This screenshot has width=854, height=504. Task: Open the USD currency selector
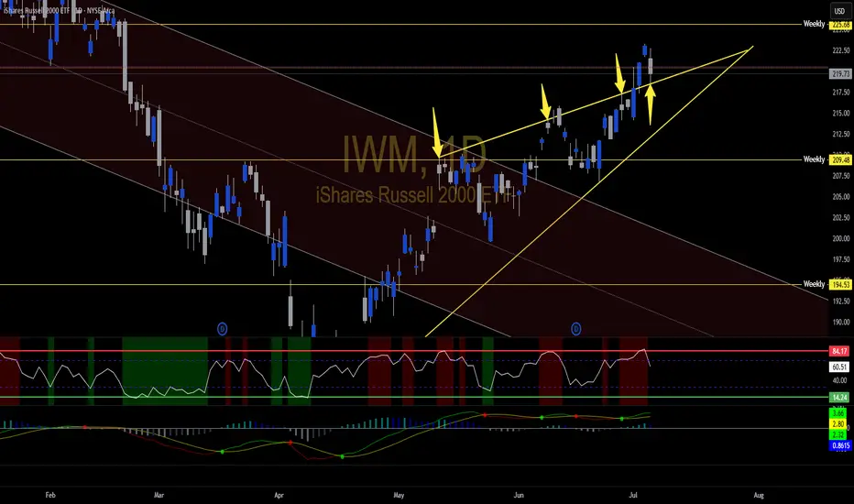click(839, 11)
